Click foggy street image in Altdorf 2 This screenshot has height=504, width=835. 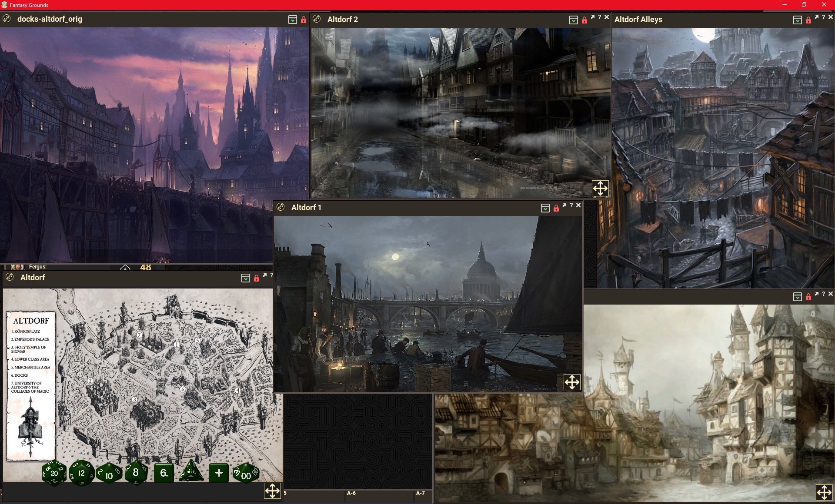pos(461,113)
